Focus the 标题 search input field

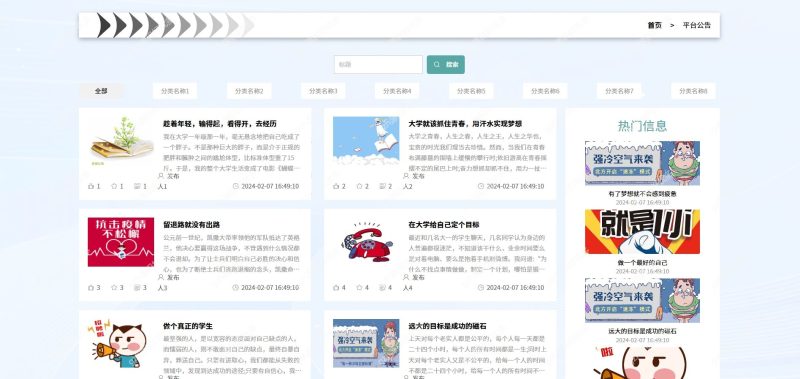379,65
